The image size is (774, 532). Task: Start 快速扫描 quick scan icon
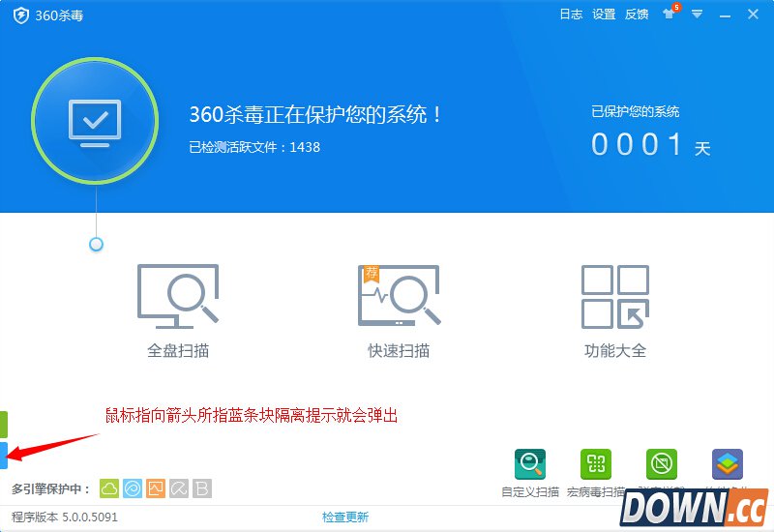point(399,295)
